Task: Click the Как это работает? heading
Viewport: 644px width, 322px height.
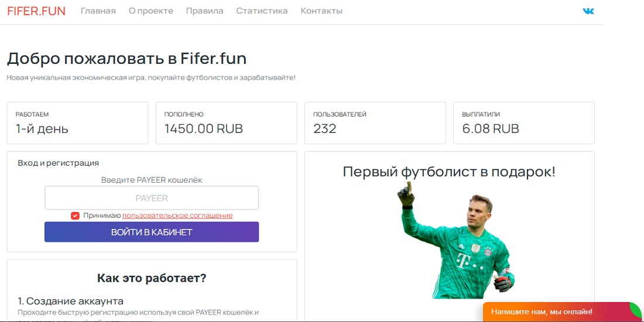Action: tap(152, 278)
